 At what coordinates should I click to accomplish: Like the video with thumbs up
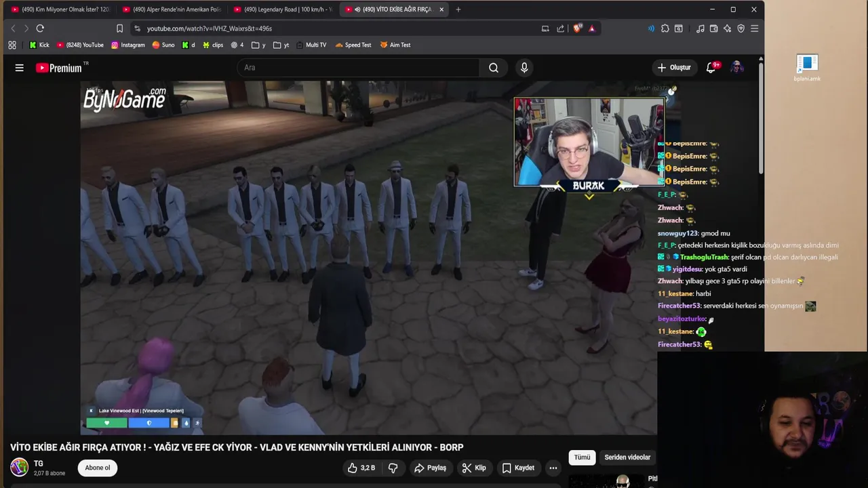[x=361, y=468]
